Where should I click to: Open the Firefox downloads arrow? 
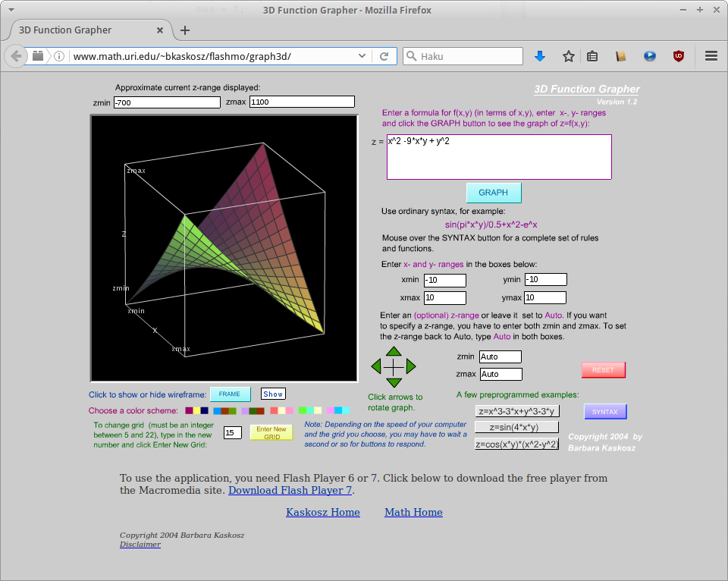tap(540, 56)
